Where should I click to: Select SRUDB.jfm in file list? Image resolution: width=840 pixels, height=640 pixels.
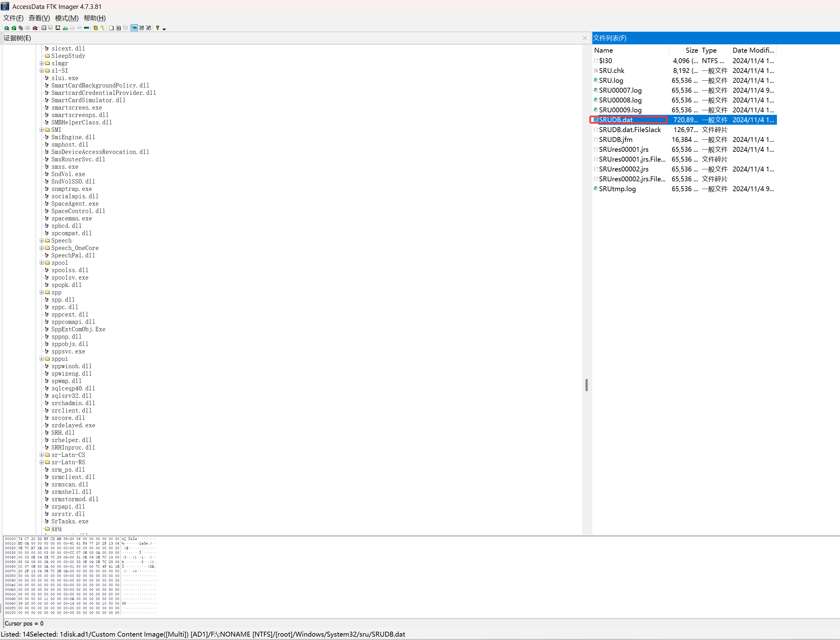pyautogui.click(x=615, y=139)
